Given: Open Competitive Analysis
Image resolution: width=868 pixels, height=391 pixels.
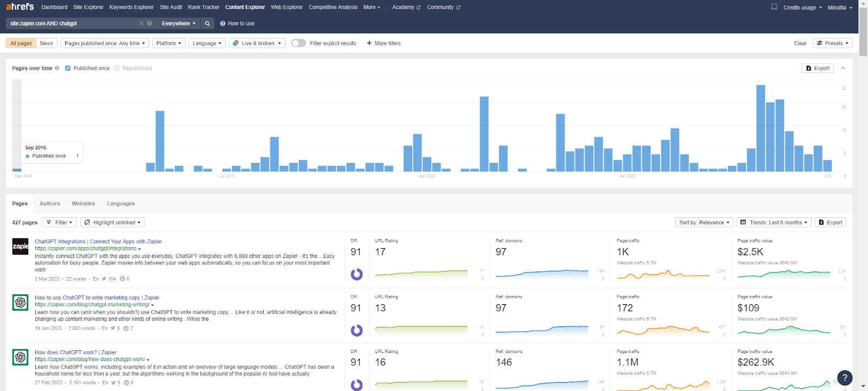Looking at the screenshot, I should (x=333, y=7).
